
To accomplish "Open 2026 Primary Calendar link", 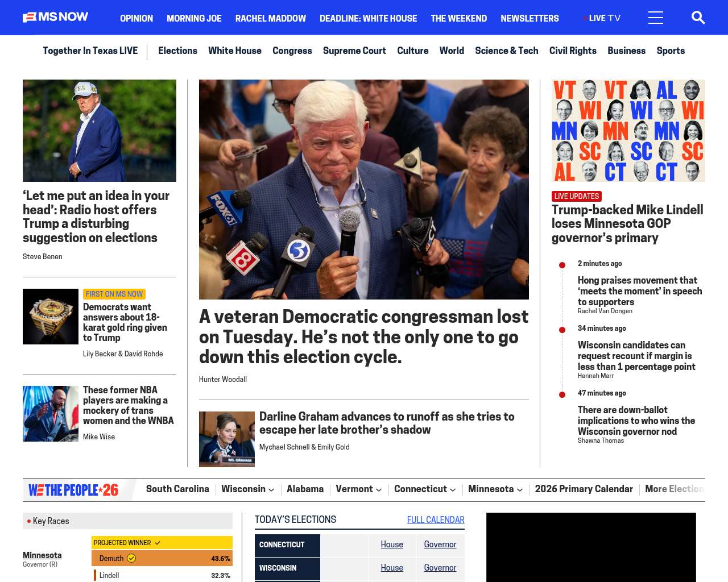I will pyautogui.click(x=584, y=489).
